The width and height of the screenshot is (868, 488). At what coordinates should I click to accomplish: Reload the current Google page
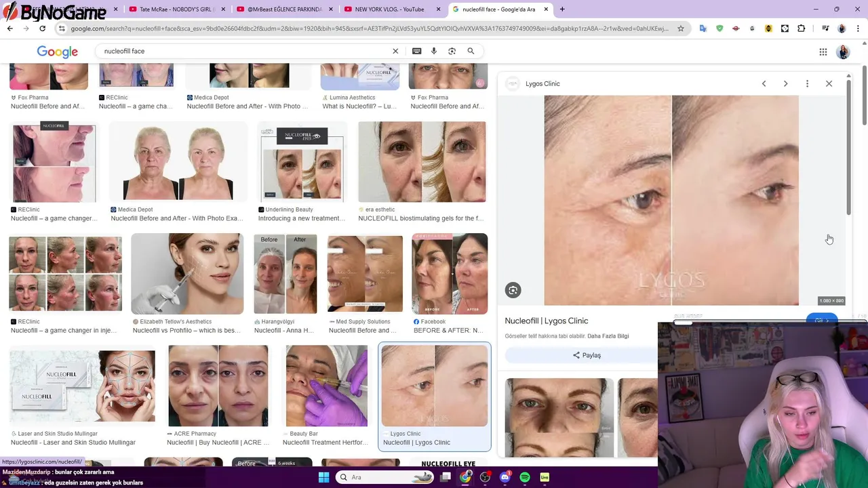point(42,28)
